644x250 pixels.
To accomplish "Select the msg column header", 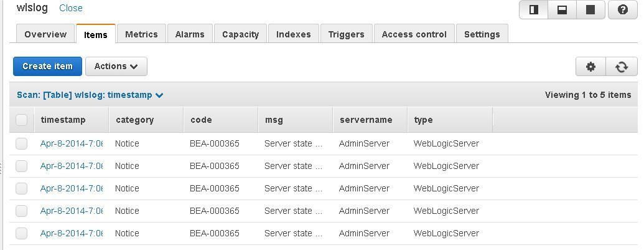I will click(274, 120).
